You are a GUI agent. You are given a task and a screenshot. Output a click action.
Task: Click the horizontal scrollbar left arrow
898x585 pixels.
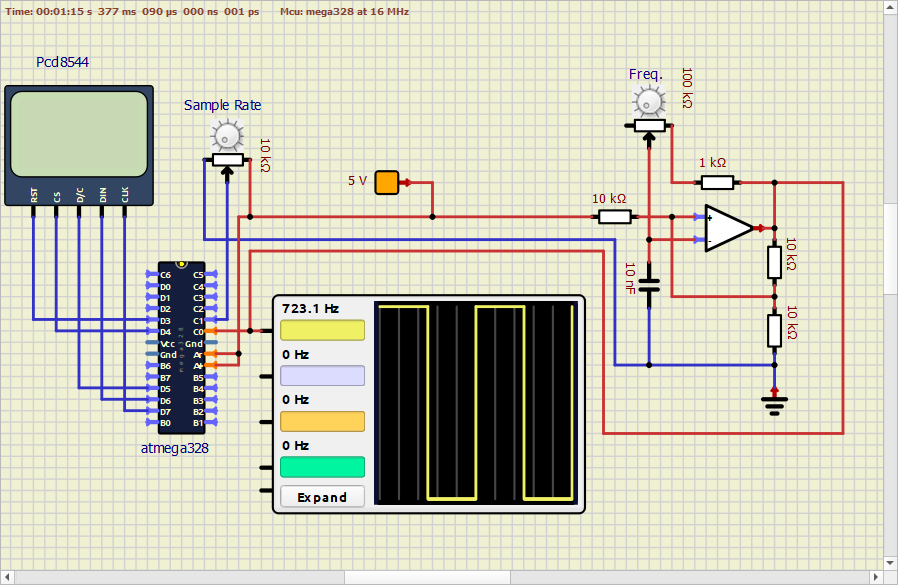pos(7,577)
